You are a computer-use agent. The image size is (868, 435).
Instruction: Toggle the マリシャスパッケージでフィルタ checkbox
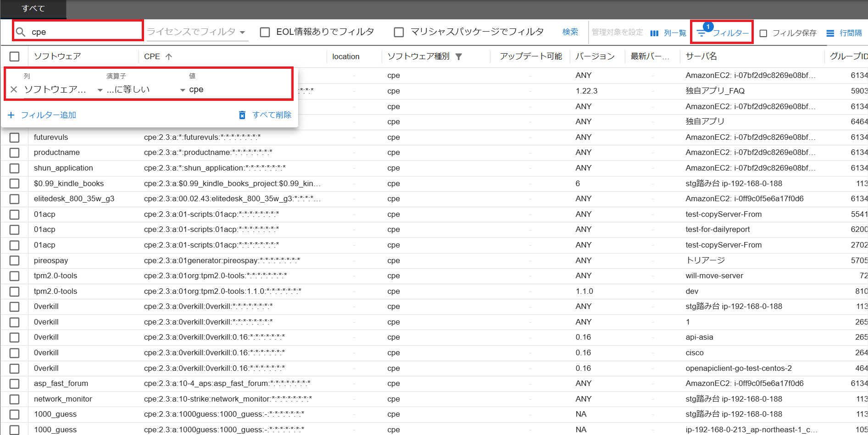399,32
